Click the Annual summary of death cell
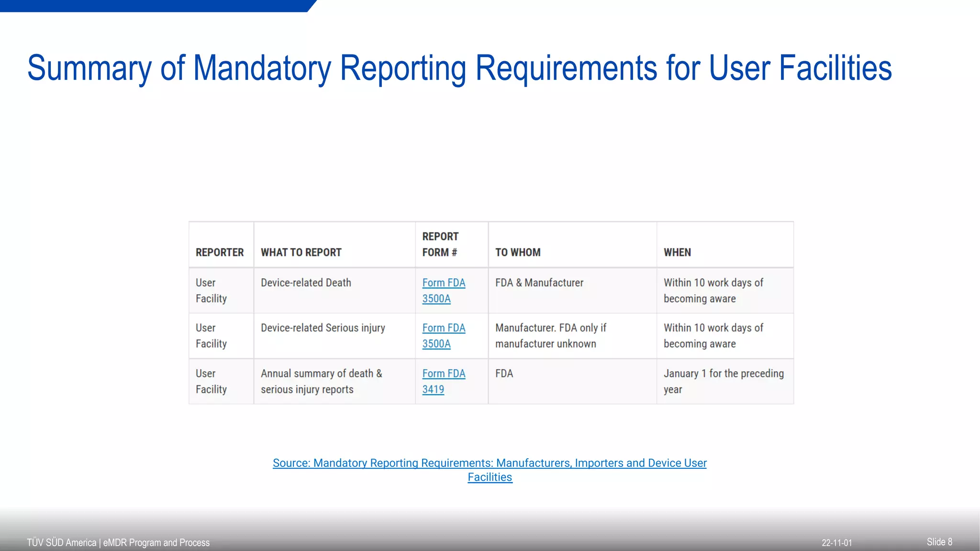The width and height of the screenshot is (980, 551). 321,381
